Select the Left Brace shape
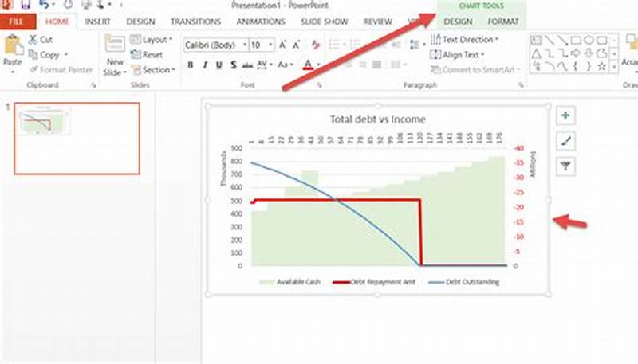The width and height of the screenshot is (638, 364). (x=576, y=67)
